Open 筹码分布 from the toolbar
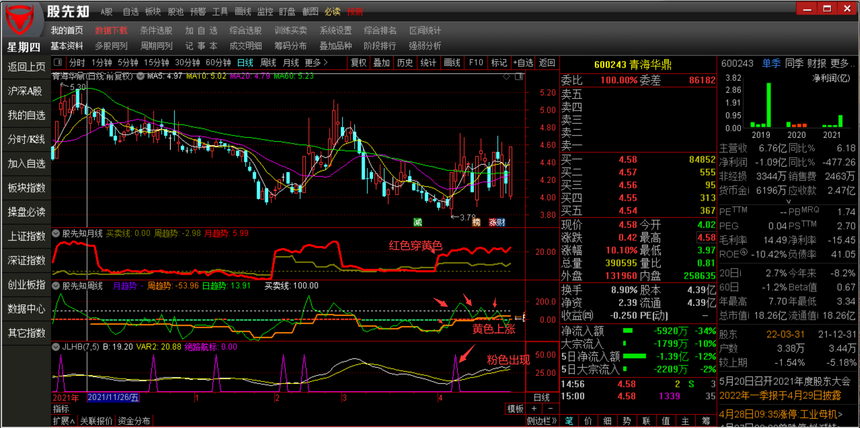The image size is (860, 428). [x=291, y=46]
